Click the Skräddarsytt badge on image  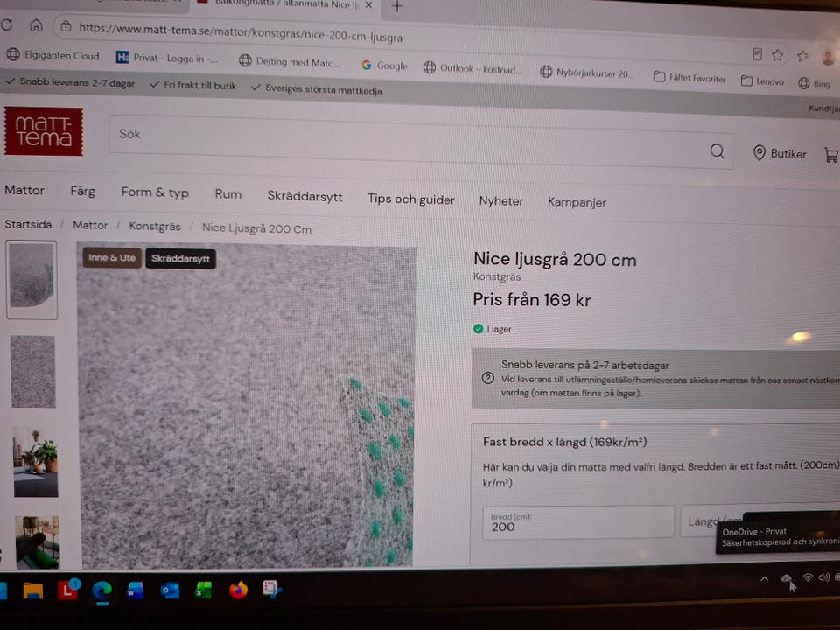pos(180,259)
